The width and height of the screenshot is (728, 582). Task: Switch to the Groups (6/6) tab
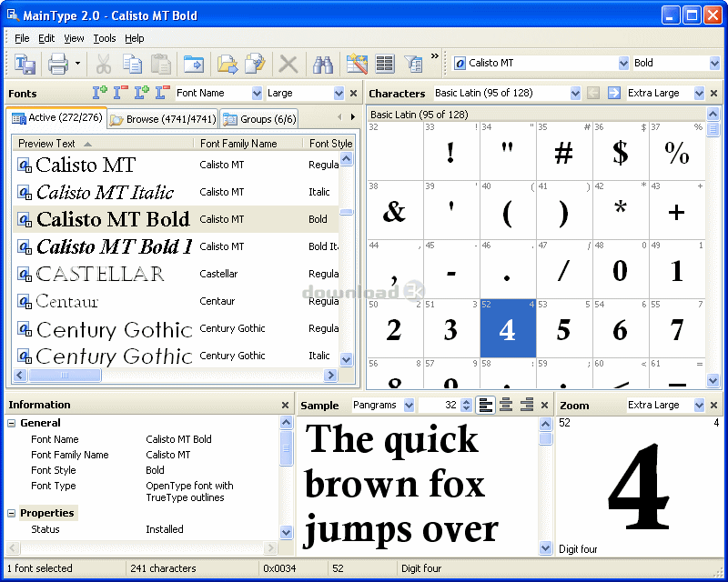tap(260, 119)
